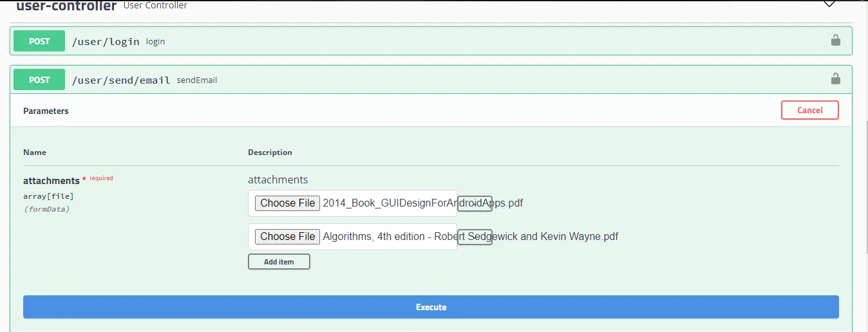
Task: Click the lock icon on /user/login row
Action: pyautogui.click(x=835, y=41)
